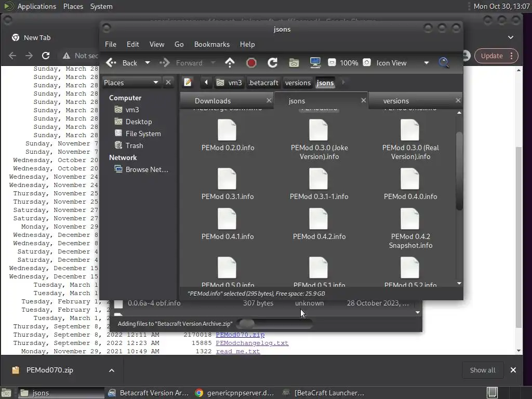Select the PEMod 0.4.2.info file icon
Viewport: 532px width, 399px height.
318,219
